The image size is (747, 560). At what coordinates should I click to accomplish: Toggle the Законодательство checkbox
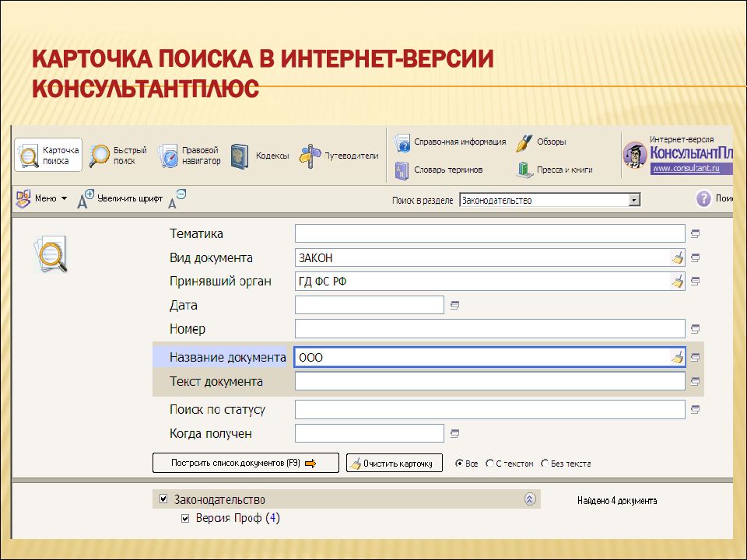click(163, 499)
